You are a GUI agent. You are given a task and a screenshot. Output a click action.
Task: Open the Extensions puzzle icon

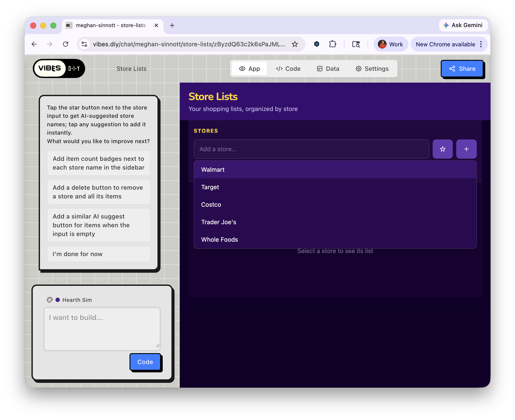(x=333, y=44)
